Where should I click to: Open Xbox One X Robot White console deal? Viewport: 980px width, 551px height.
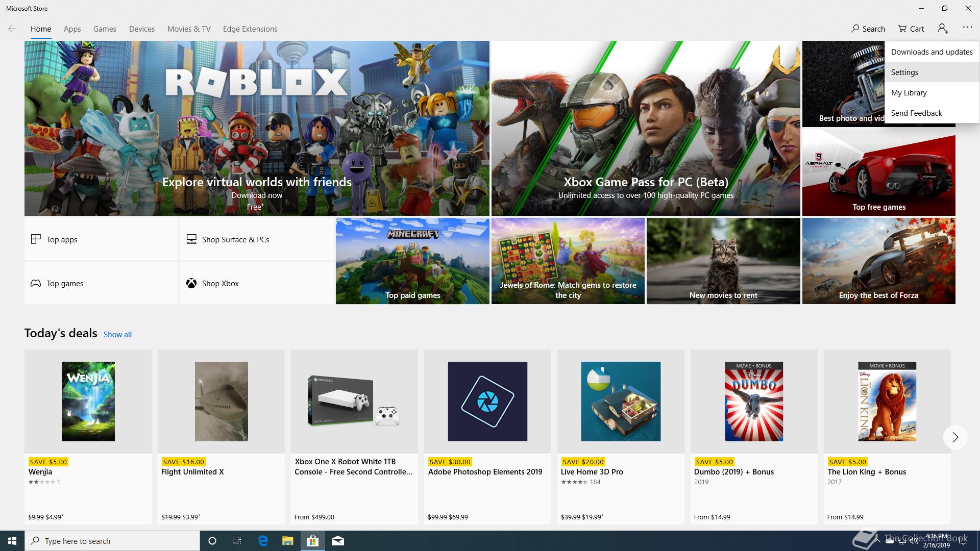[x=354, y=437]
